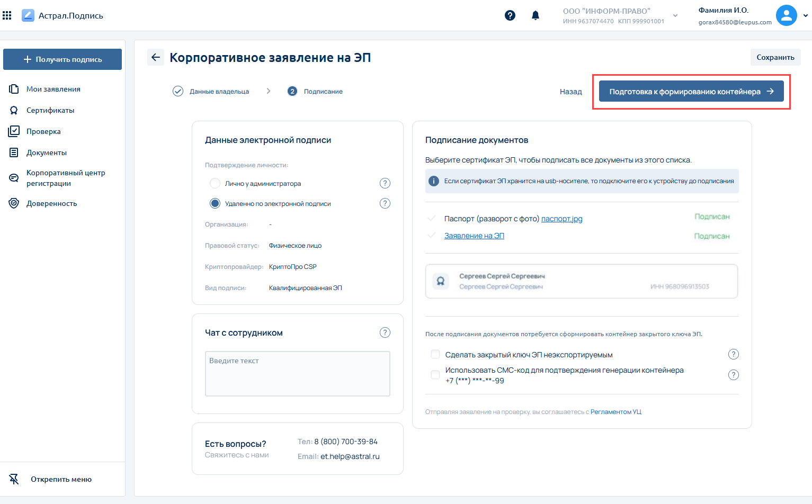Image resolution: width=812 pixels, height=504 pixels.
Task: Click the unpin icon next to Открепить меню
Action: pyautogui.click(x=14, y=479)
